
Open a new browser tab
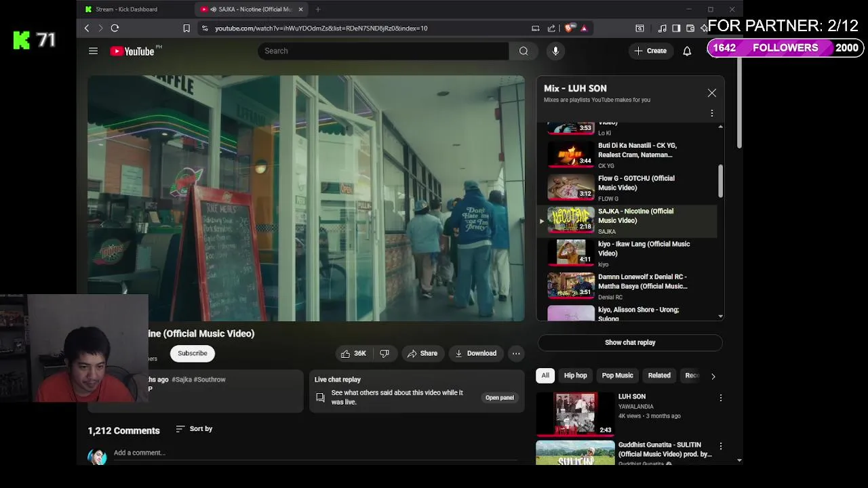tap(318, 9)
